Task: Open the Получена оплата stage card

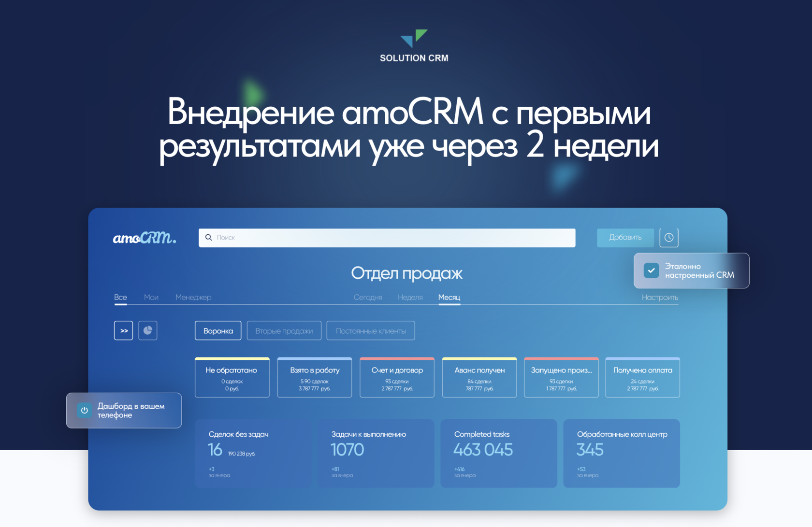Action: (x=643, y=378)
